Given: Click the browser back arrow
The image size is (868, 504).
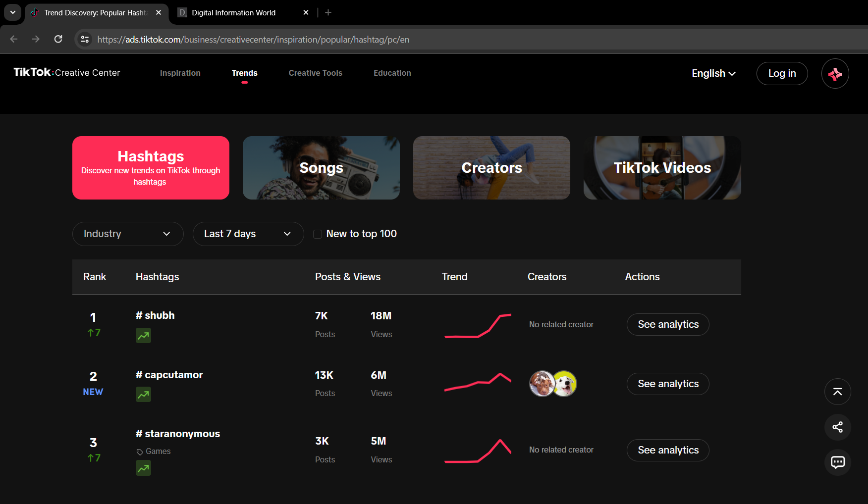Looking at the screenshot, I should [14, 39].
